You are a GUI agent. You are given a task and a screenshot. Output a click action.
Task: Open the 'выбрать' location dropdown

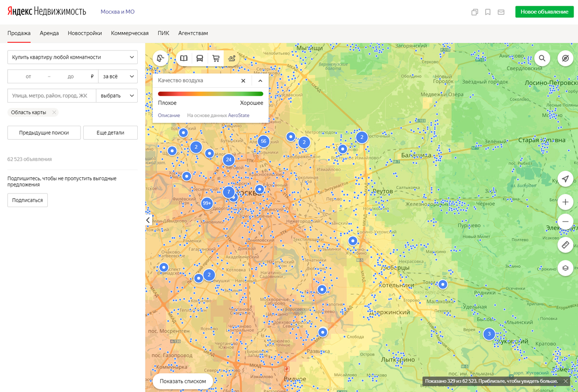click(x=117, y=96)
